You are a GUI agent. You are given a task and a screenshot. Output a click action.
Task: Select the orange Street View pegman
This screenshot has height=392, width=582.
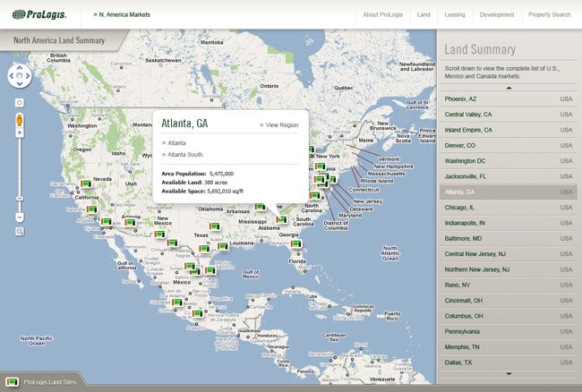pos(20,120)
